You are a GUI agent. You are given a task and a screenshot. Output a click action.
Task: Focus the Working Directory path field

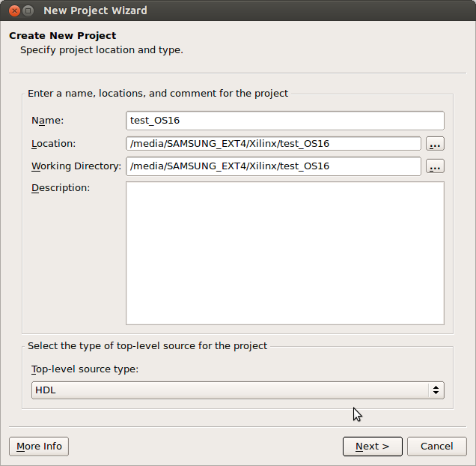click(x=273, y=166)
